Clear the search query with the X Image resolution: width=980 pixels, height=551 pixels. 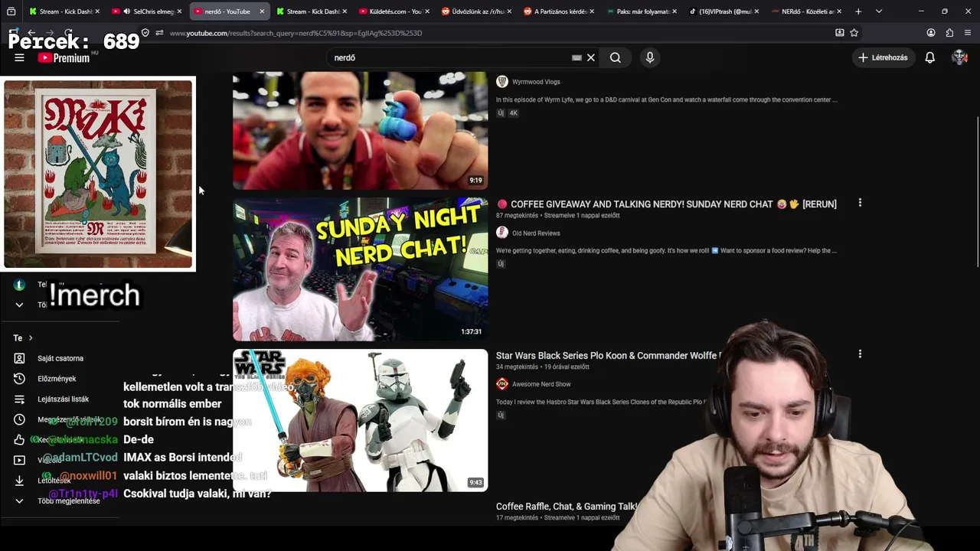click(591, 57)
